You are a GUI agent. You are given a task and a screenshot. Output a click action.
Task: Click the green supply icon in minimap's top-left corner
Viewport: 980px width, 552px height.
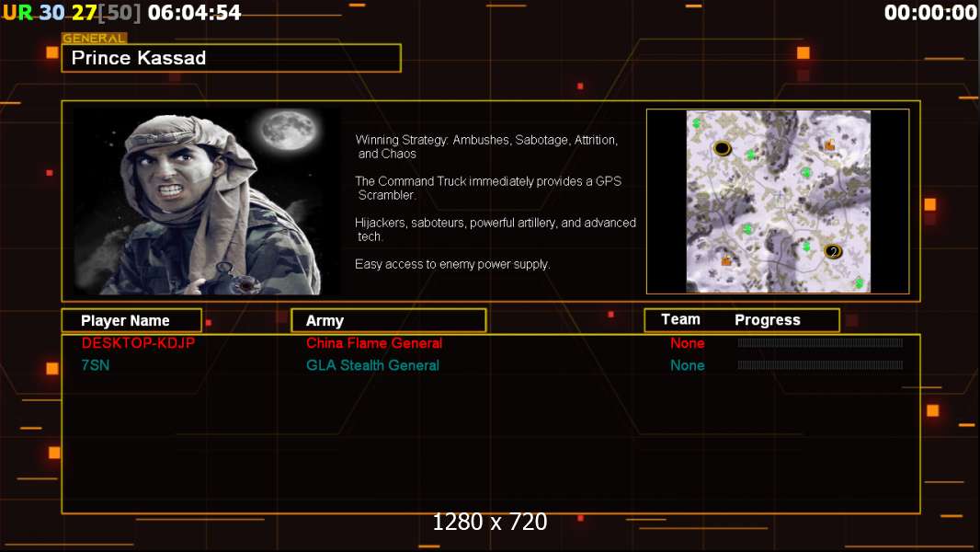pyautogui.click(x=696, y=123)
